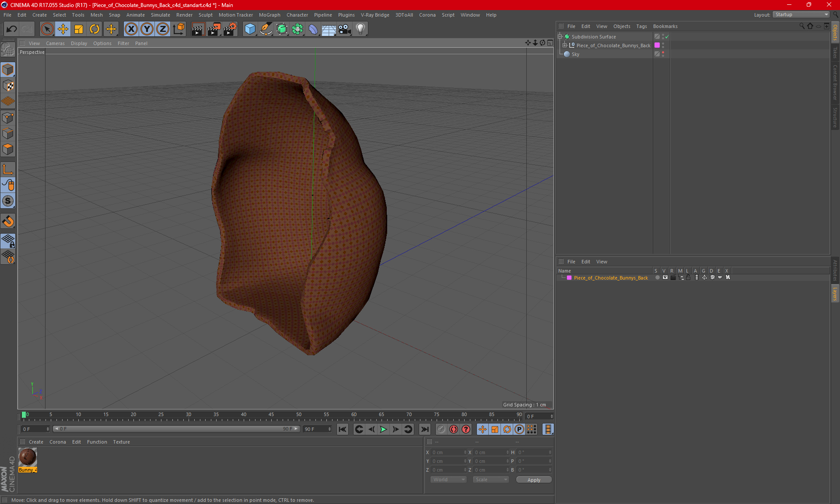
Task: Toggle layer View visibility icon
Action: coord(665,277)
